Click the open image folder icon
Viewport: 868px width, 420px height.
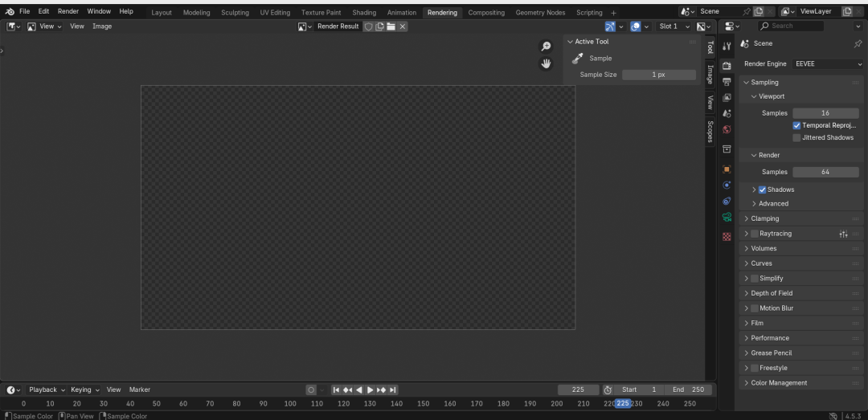click(391, 26)
